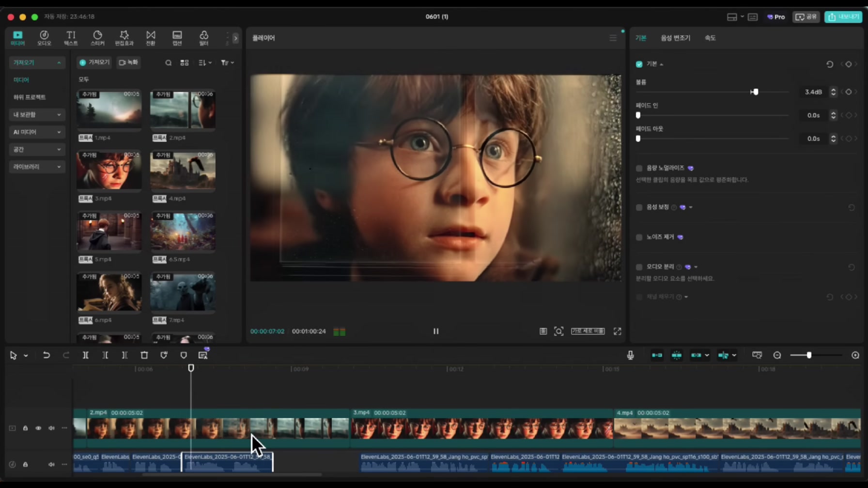Open the 필터 (Filter) panel icon
868x488 pixels.
[x=204, y=38]
